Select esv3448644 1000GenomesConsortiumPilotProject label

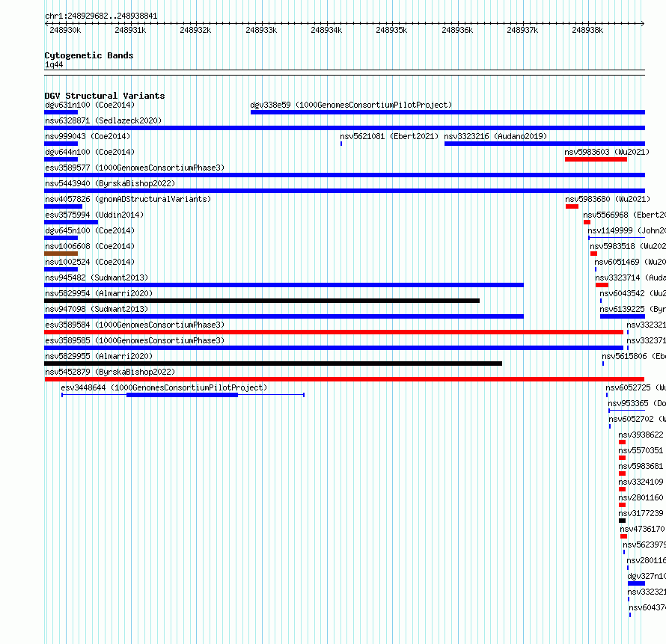click(164, 387)
